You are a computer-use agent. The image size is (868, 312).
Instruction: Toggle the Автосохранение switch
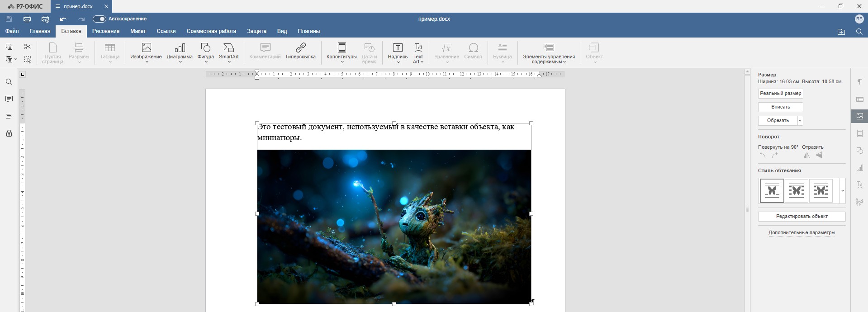99,19
